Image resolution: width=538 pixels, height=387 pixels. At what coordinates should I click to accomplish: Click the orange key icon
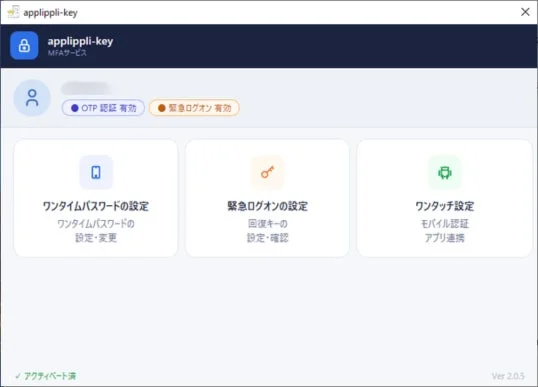point(267,172)
